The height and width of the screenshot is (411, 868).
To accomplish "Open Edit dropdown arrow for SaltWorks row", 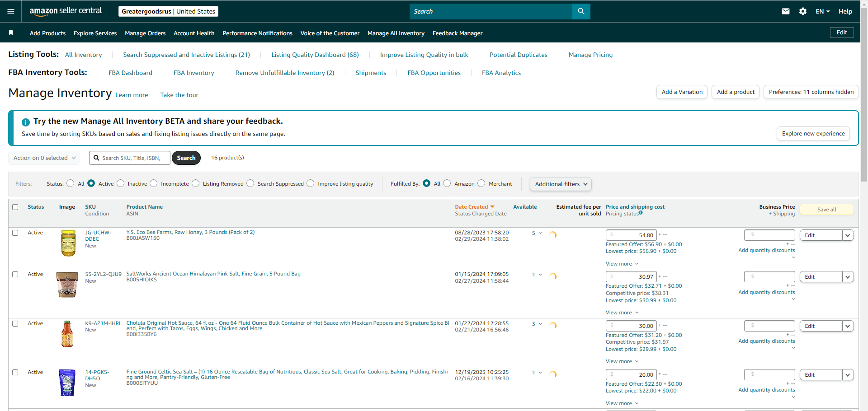I will pos(848,277).
